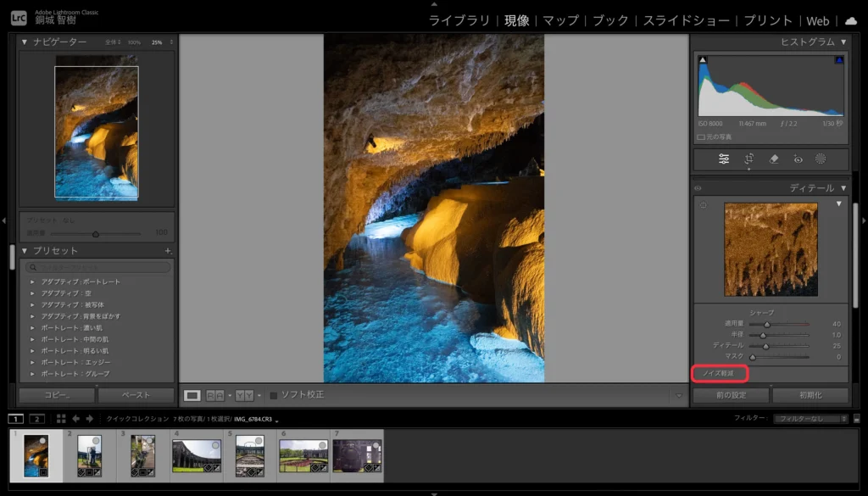Open the Crop and rotate tool
This screenshot has height=496, width=868.
[749, 159]
